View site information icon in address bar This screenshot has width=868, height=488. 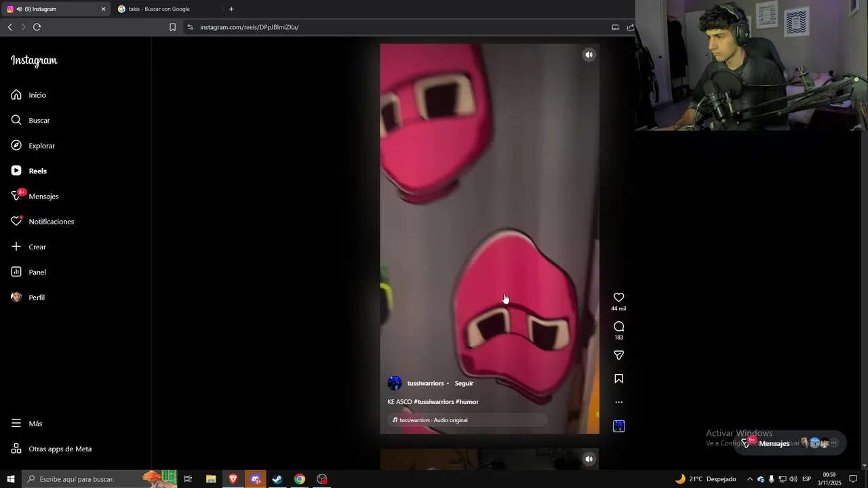[x=190, y=27]
